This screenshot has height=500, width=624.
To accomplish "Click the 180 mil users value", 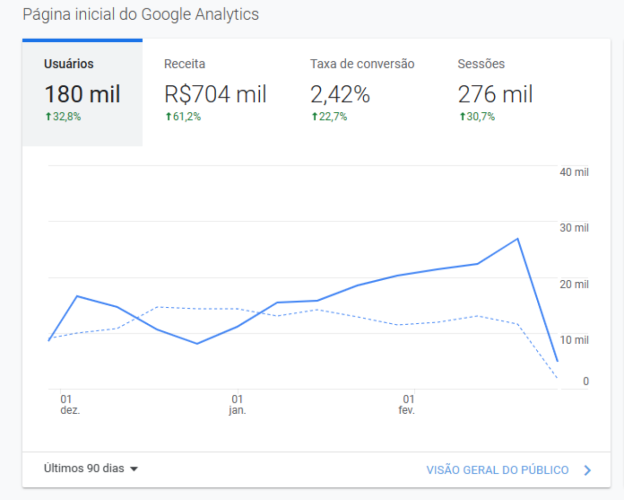I will pos(82,94).
